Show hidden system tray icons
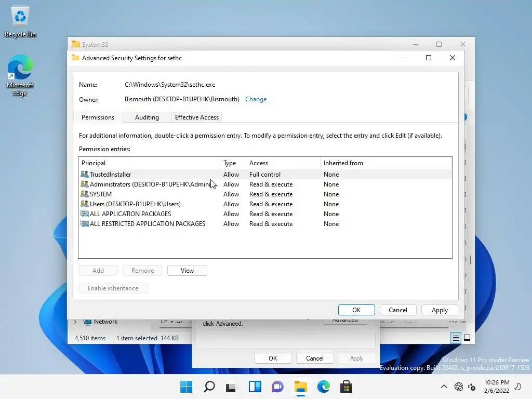Viewport: 532px width, 399px height. pyautogui.click(x=444, y=387)
